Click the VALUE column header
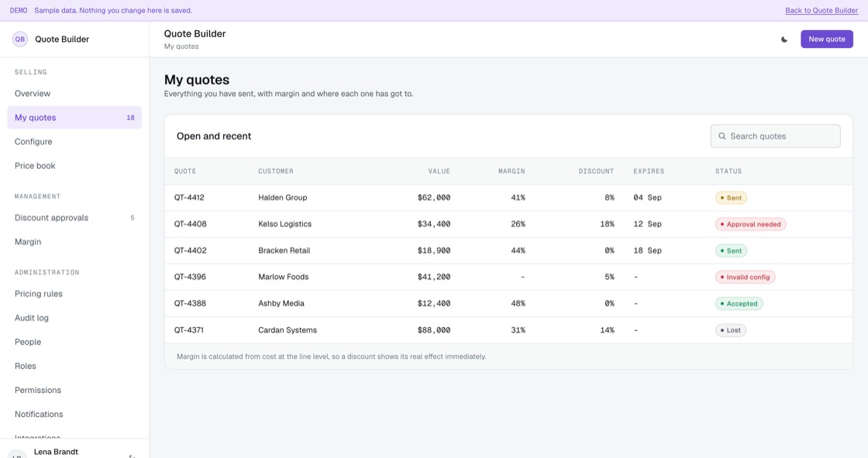 coord(439,171)
